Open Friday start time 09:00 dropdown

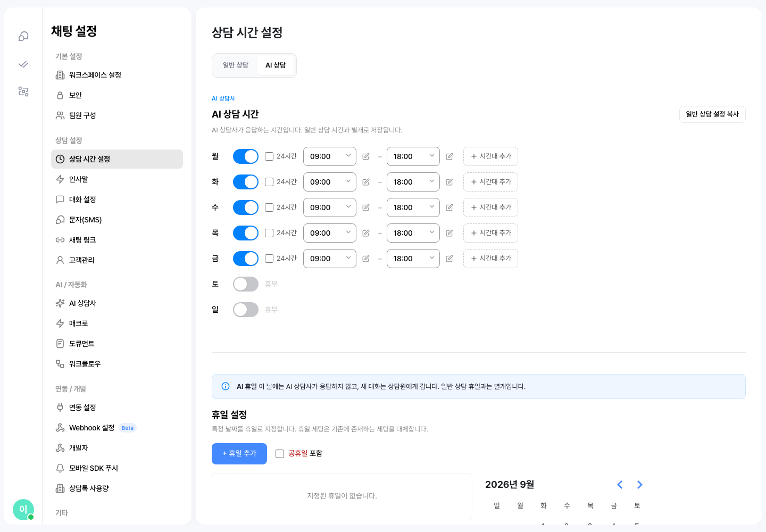330,259
